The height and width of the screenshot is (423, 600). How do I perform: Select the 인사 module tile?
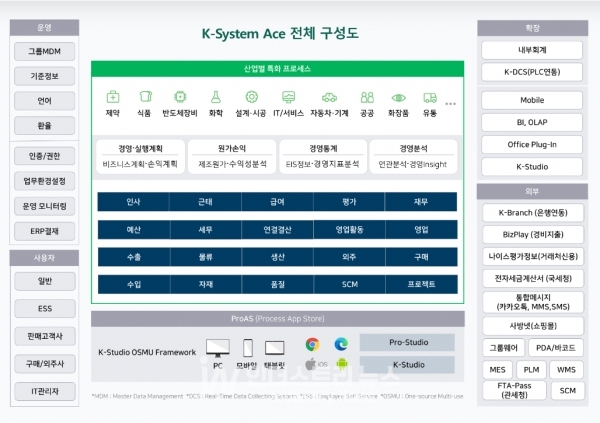133,202
